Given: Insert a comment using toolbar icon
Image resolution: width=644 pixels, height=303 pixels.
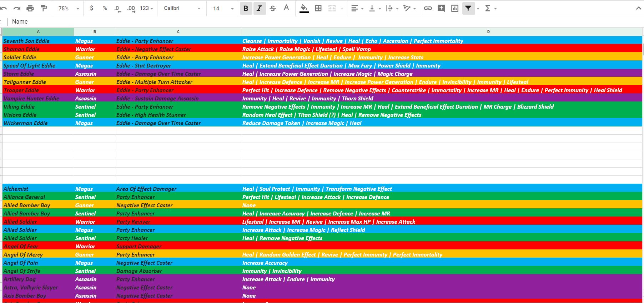Looking at the screenshot, I should [x=441, y=8].
